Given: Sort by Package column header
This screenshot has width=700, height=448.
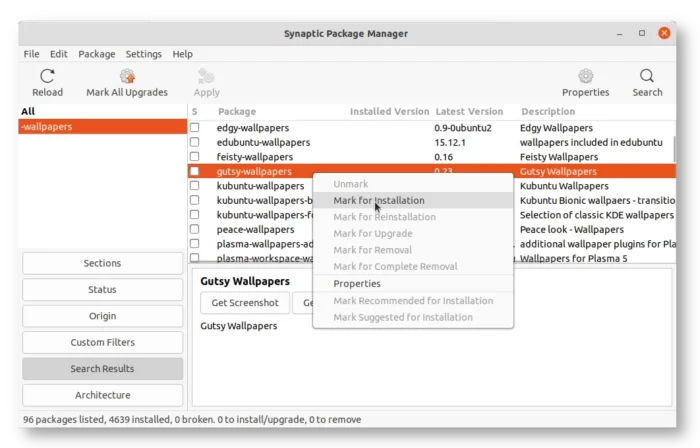Looking at the screenshot, I should click(237, 112).
